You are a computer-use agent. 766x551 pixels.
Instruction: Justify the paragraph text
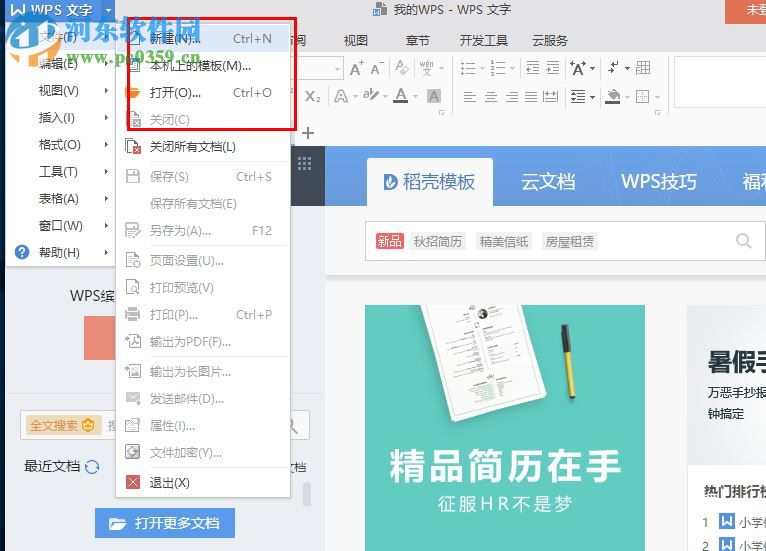531,97
